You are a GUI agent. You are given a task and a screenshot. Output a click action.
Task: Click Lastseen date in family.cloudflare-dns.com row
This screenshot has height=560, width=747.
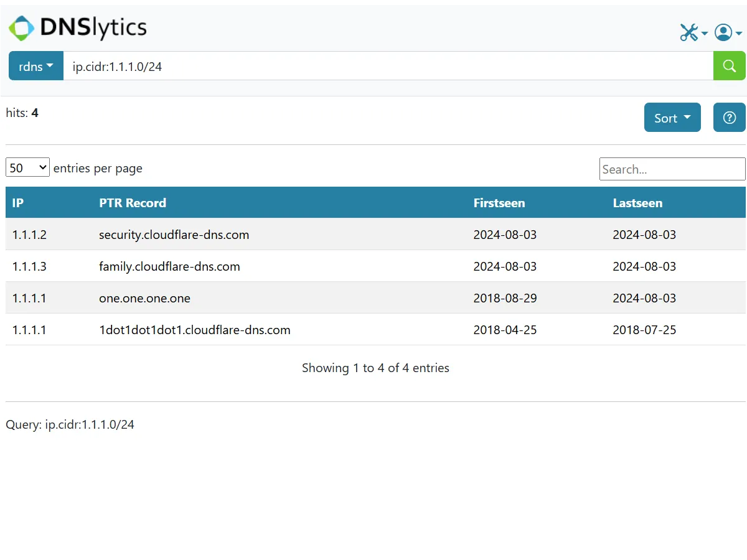point(644,266)
